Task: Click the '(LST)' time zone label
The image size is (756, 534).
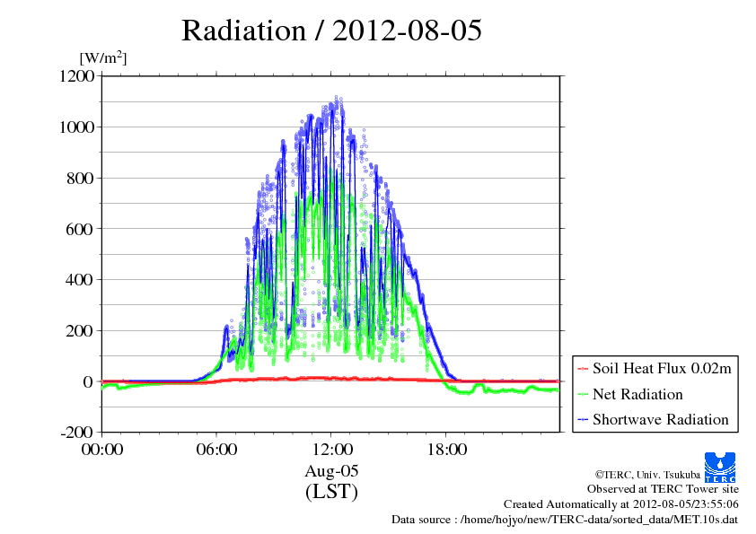Action: tap(331, 492)
